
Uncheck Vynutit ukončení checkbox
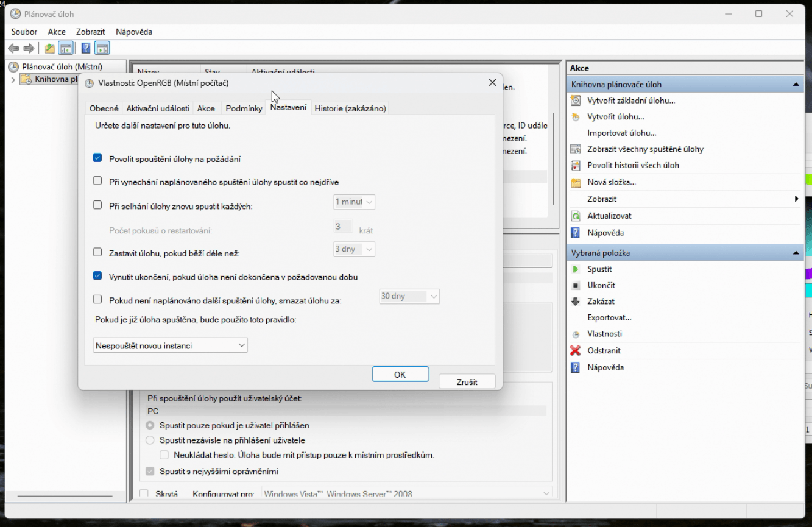(x=97, y=275)
